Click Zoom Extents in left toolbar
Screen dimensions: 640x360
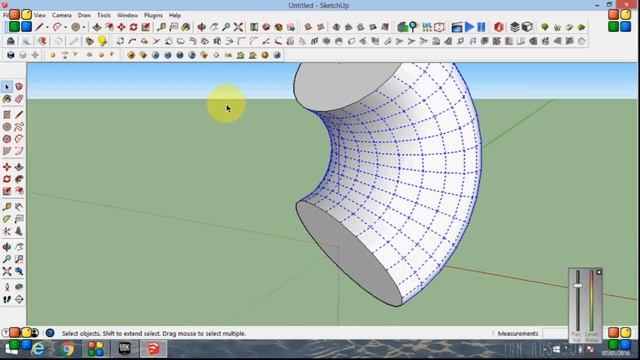point(7,271)
